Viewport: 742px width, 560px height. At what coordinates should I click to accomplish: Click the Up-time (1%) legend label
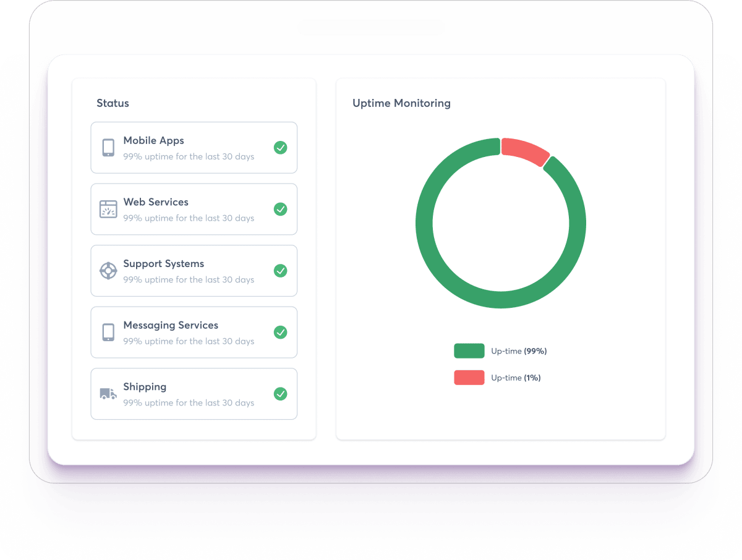point(516,378)
